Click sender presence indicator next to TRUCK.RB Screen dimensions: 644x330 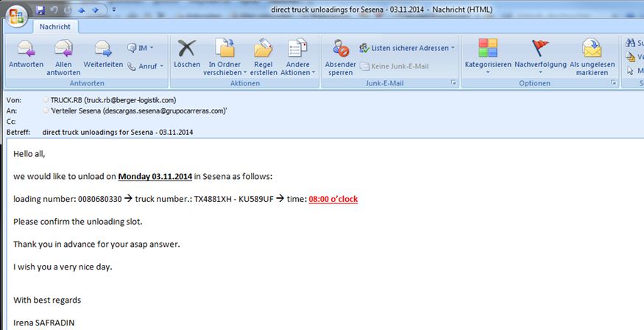click(x=46, y=100)
